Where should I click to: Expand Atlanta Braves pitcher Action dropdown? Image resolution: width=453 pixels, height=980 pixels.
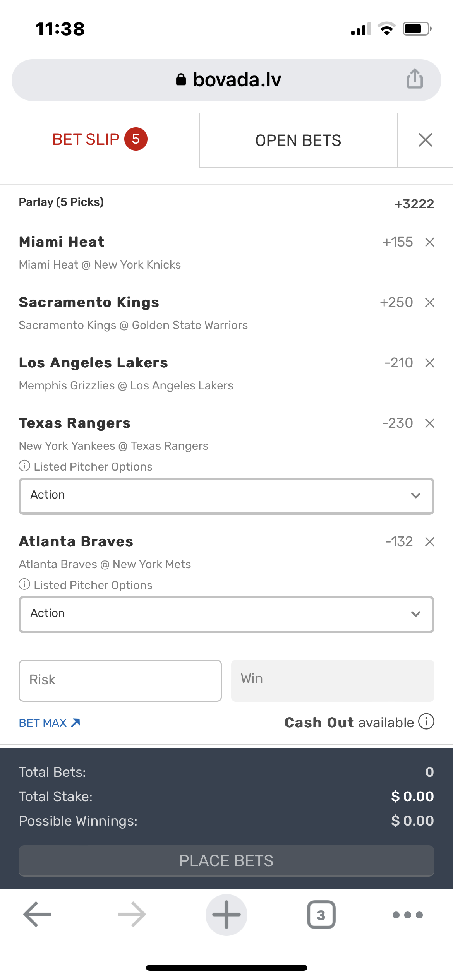[226, 615]
